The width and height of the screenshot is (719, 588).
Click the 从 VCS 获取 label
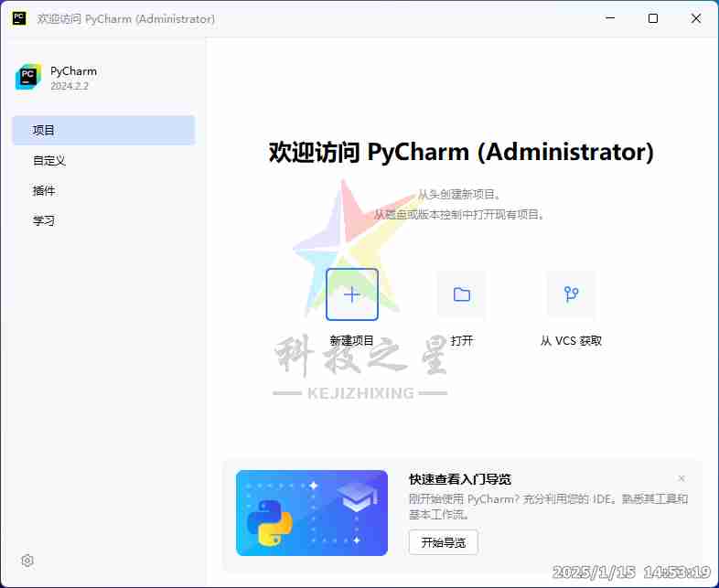pyautogui.click(x=571, y=340)
